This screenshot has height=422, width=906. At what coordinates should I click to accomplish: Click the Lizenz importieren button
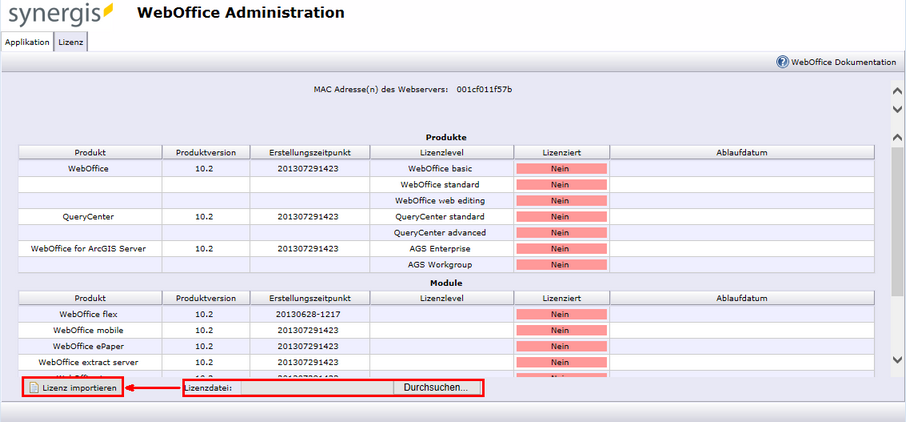coord(73,388)
